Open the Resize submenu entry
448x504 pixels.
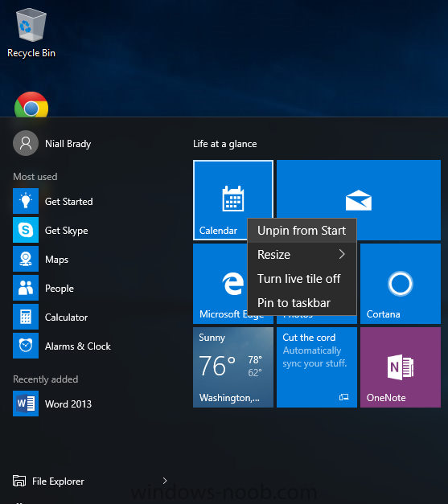pyautogui.click(x=302, y=255)
